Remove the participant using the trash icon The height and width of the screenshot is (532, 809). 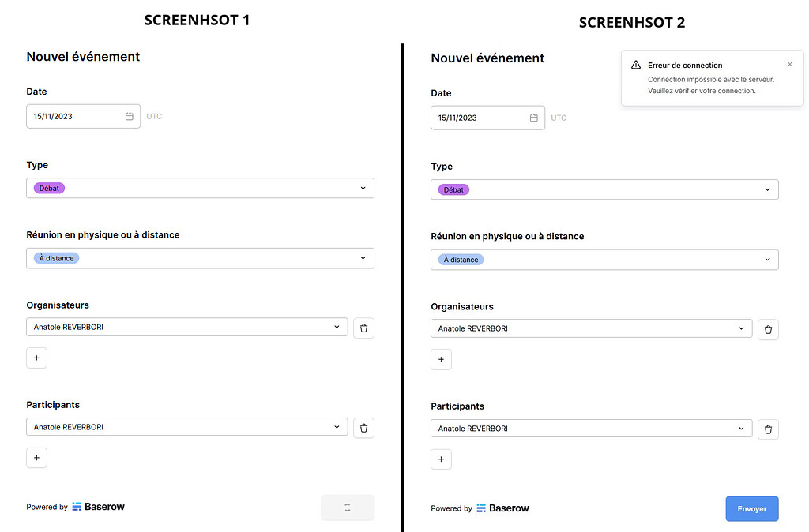pos(363,427)
